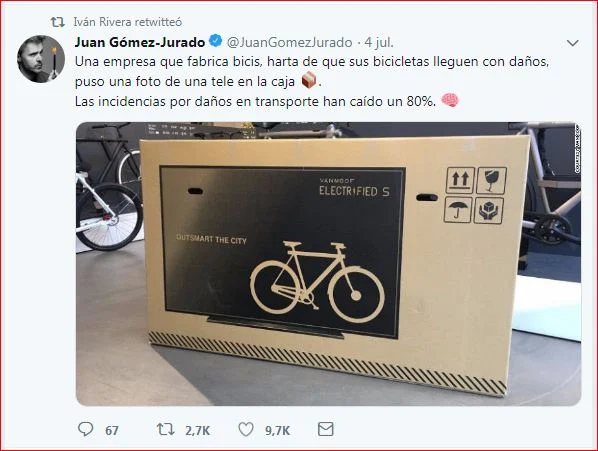This screenshot has width=598, height=451.
Task: Send via direct message envelope icon
Action: pyautogui.click(x=326, y=429)
